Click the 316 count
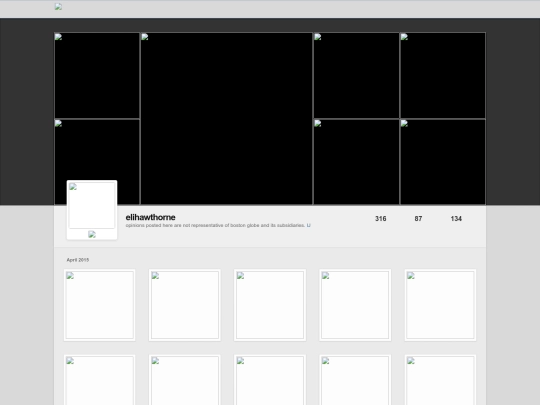 [381, 219]
